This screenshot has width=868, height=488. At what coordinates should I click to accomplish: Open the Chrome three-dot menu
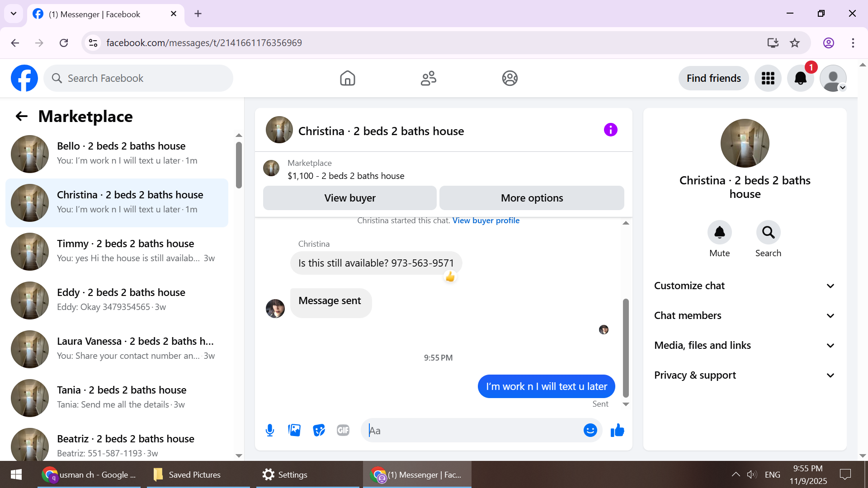(x=853, y=43)
